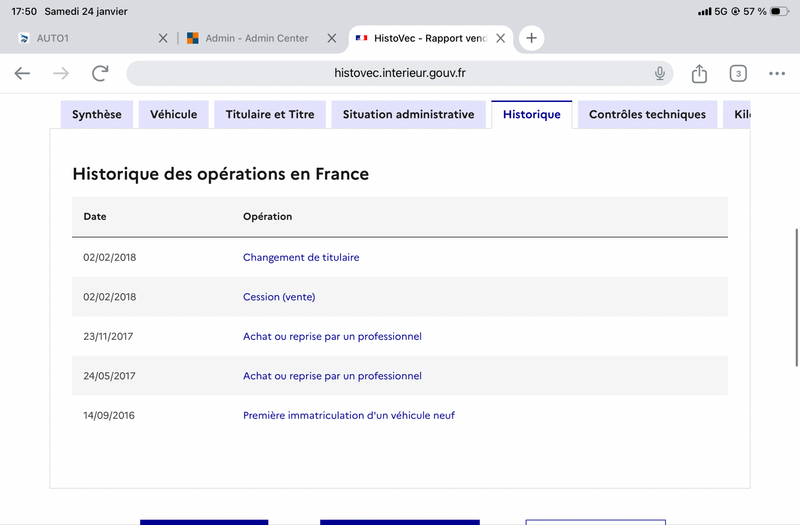This screenshot has width=800, height=525.
Task: Open a new tab with plus icon
Action: tap(531, 38)
